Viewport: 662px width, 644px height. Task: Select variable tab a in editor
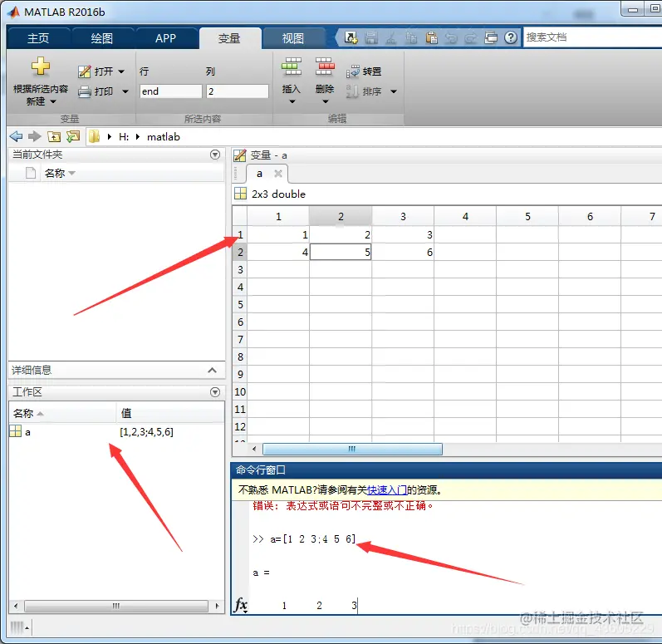tap(260, 174)
